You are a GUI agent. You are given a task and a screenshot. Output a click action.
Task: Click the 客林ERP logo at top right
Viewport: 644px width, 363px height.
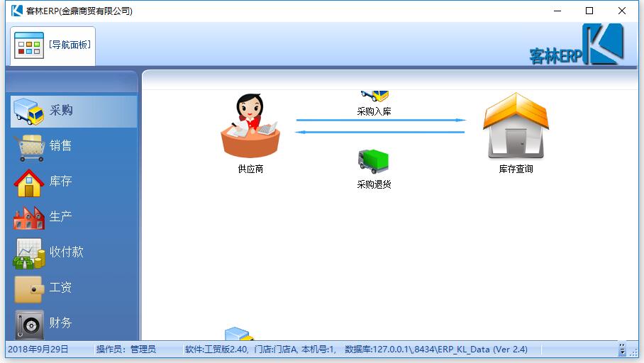(x=576, y=45)
